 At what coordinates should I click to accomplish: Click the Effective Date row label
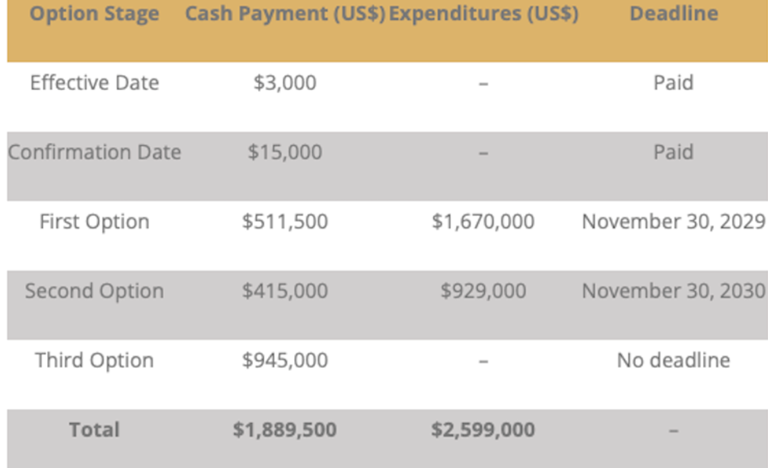pos(94,83)
